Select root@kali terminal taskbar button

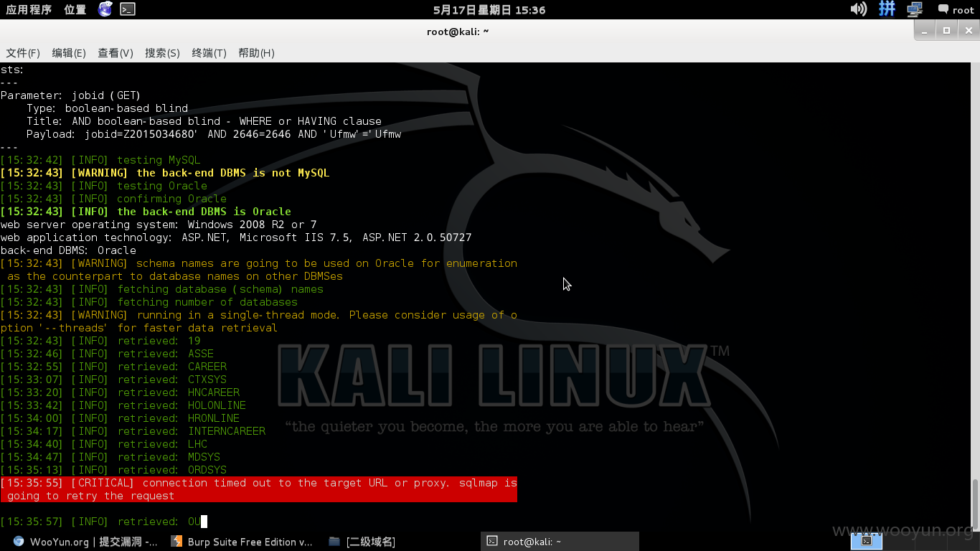point(560,542)
